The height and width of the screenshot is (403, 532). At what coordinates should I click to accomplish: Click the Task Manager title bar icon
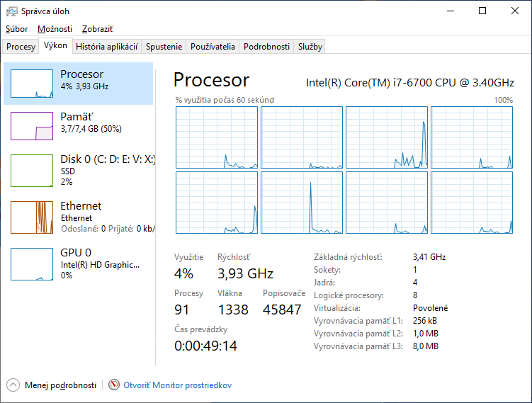pyautogui.click(x=12, y=11)
